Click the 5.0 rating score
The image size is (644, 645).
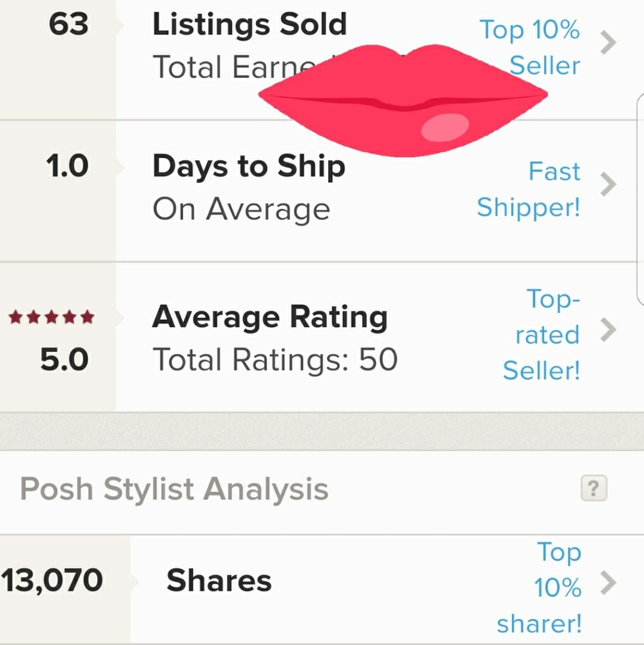tap(64, 360)
